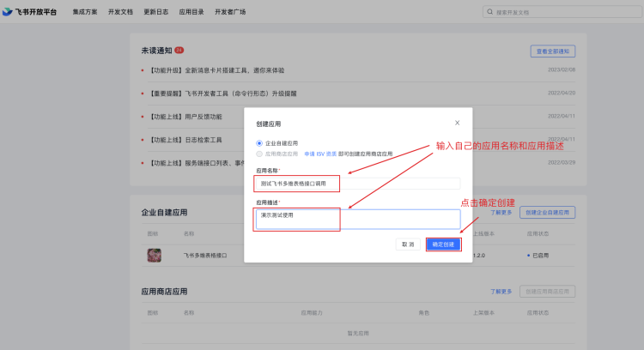Image resolution: width=644 pixels, height=350 pixels.
Task: Open the 申请 ISV 资质 link
Action: [320, 154]
